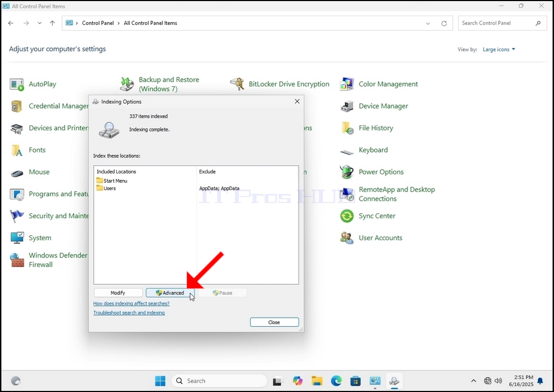This screenshot has height=392, width=554.
Task: Open the Fonts icon
Action: (x=17, y=150)
